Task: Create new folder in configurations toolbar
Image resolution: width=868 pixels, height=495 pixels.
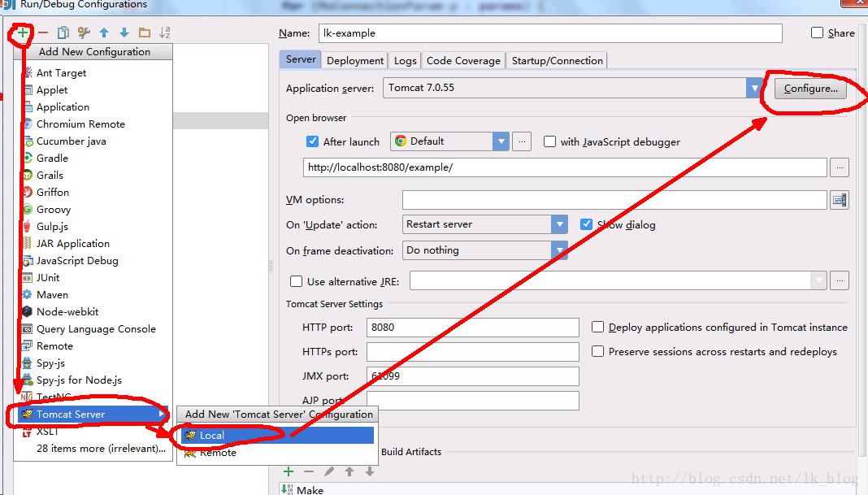Action: pos(145,33)
